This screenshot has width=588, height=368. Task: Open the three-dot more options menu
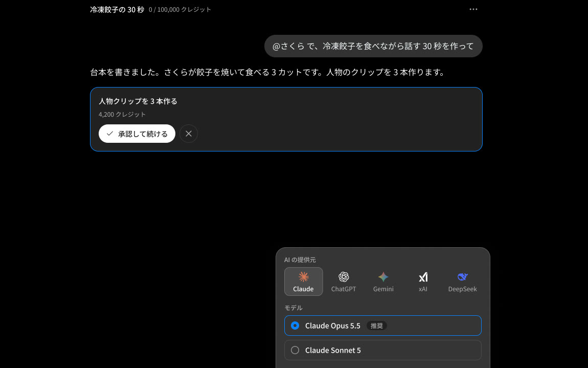pos(473,9)
